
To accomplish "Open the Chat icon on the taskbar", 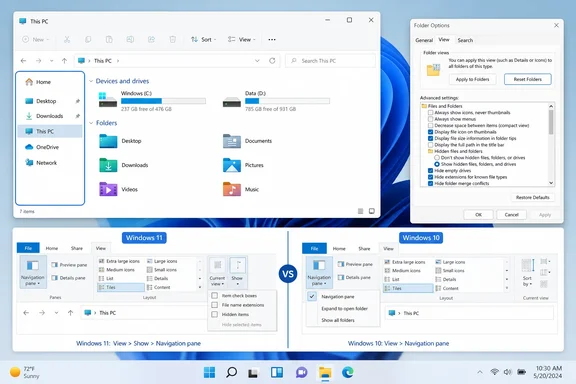I will [301, 372].
